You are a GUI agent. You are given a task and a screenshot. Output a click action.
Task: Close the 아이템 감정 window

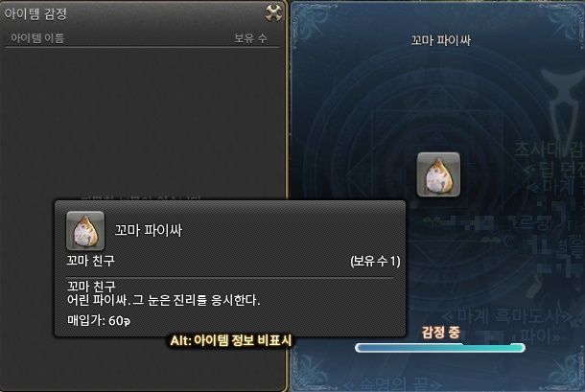(x=273, y=13)
